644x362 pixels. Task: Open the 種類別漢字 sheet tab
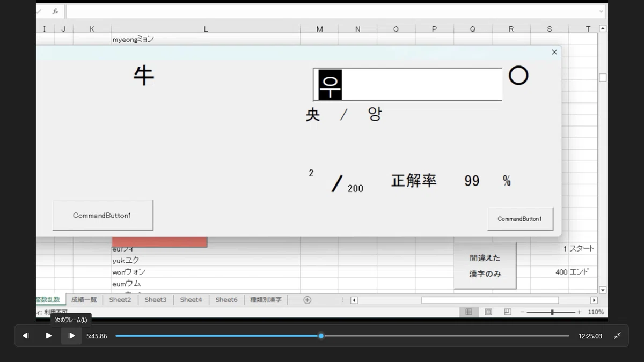pyautogui.click(x=266, y=300)
